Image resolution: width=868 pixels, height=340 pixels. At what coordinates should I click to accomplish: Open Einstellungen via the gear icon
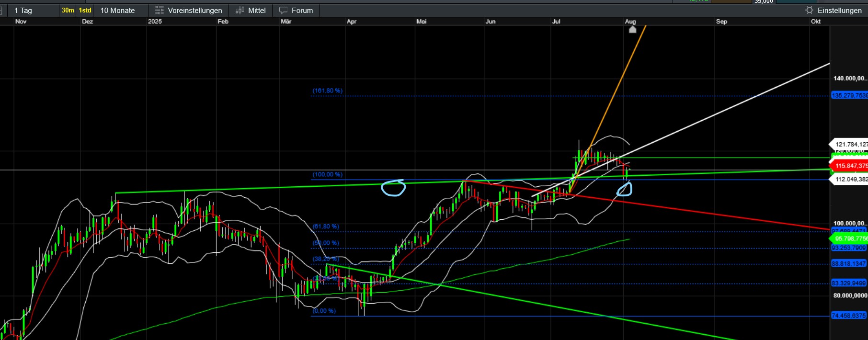point(809,10)
